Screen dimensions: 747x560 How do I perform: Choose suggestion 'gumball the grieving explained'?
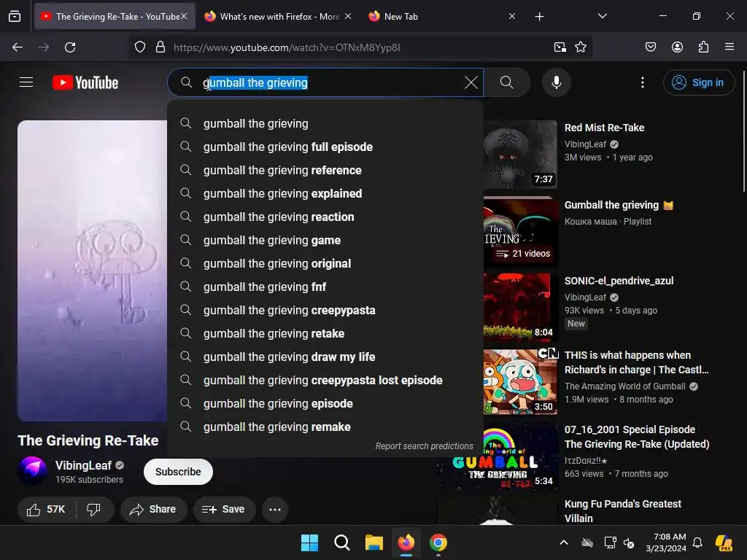(x=325, y=193)
